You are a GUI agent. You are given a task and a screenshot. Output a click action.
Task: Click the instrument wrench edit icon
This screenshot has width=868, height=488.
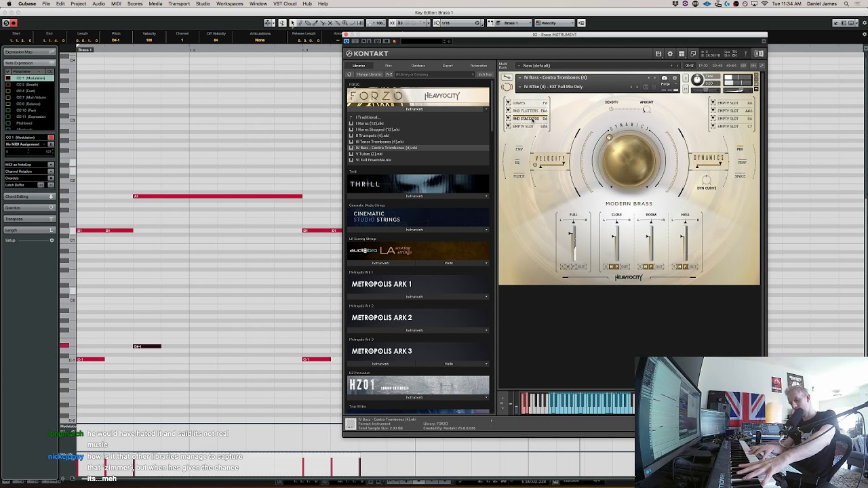click(x=507, y=77)
